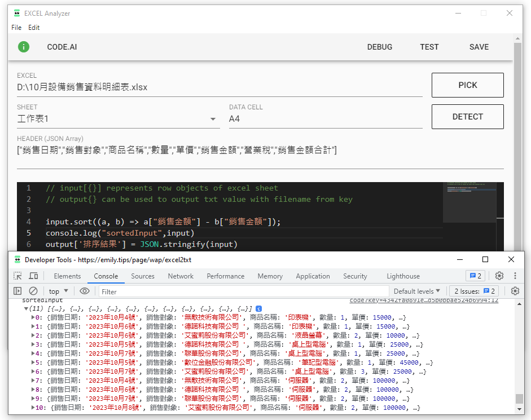Select the inspect element icon in DevTools

pyautogui.click(x=17, y=276)
